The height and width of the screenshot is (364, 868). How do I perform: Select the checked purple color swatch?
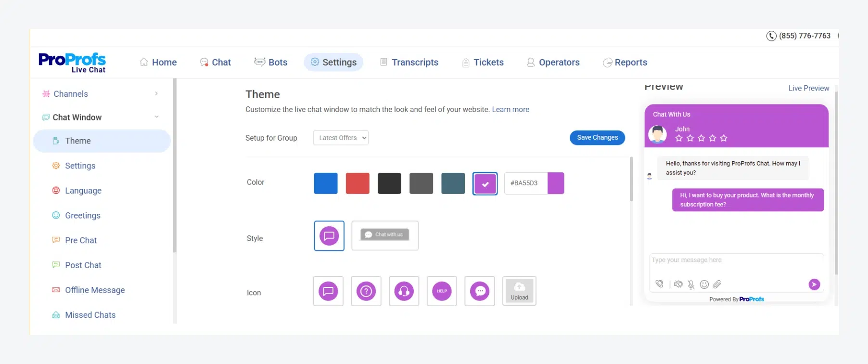pos(485,183)
